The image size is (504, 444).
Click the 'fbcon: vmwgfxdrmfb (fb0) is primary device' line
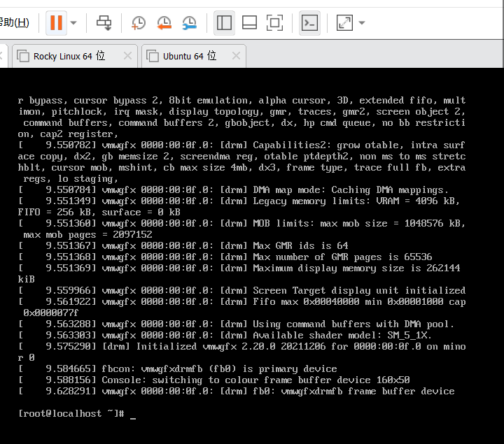point(178,368)
